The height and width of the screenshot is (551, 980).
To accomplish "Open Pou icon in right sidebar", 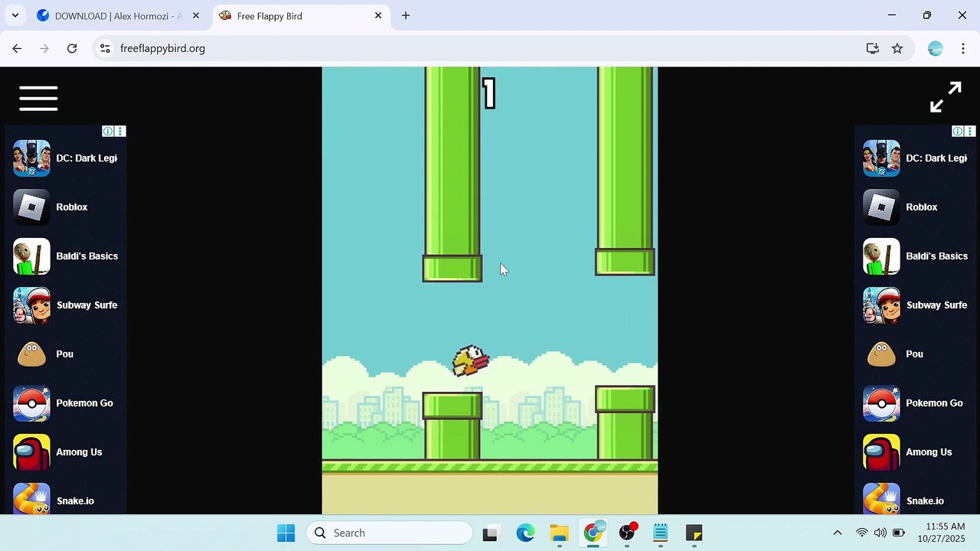I will click(881, 354).
